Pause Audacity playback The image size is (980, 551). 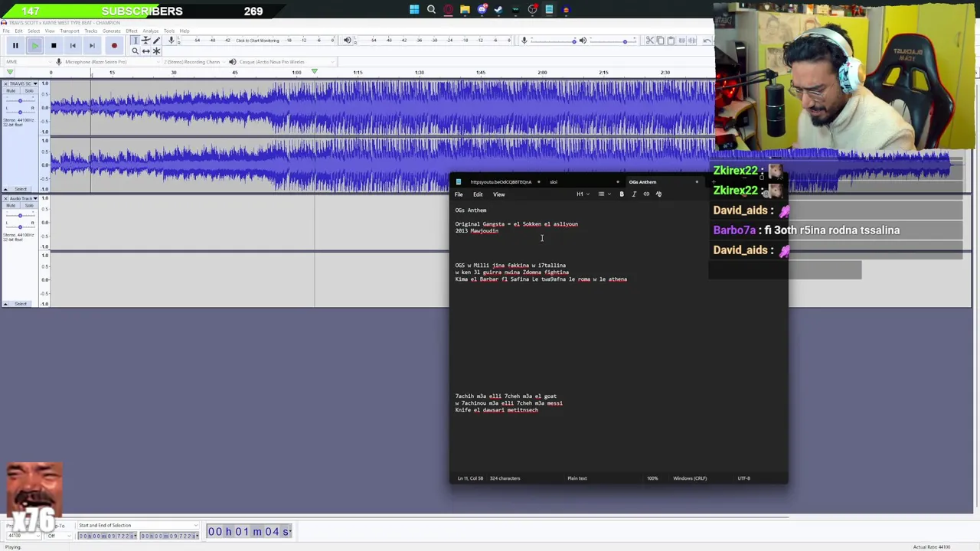15,46
